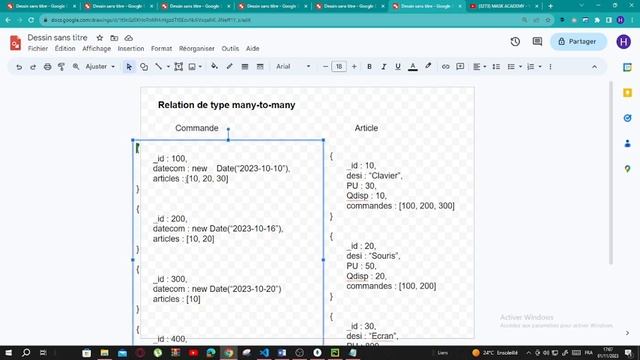Decrease font size with minus button
The height and width of the screenshot is (360, 640).
coord(325,67)
